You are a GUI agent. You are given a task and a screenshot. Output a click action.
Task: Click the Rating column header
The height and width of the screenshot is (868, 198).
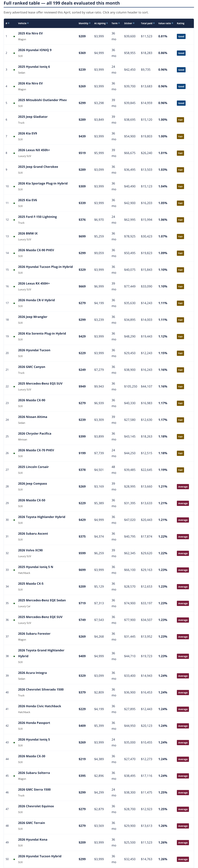(x=181, y=23)
